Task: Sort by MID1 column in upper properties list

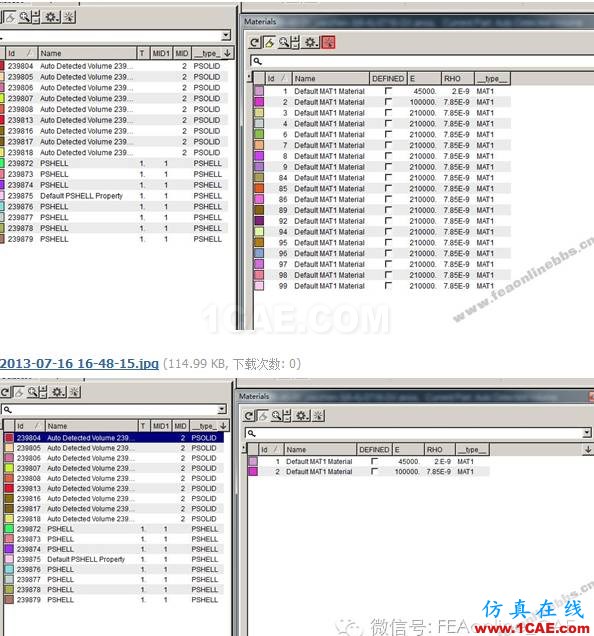Action: [161, 53]
